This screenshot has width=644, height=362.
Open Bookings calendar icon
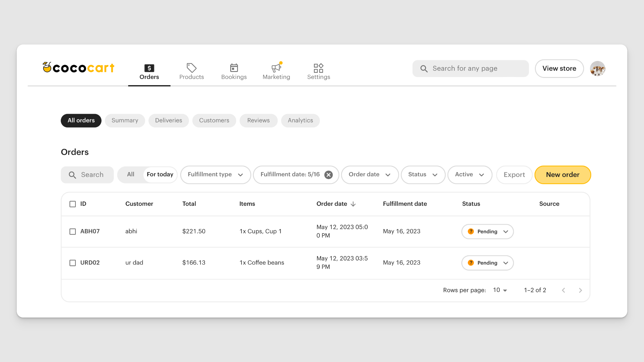coord(234,68)
